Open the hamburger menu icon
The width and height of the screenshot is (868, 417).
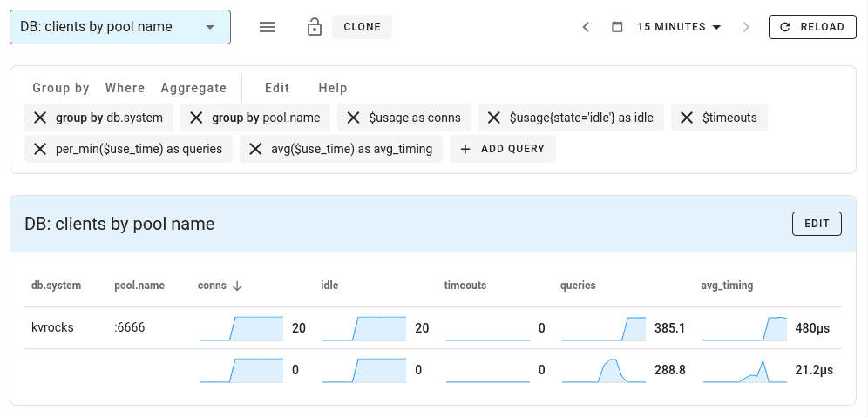(268, 27)
